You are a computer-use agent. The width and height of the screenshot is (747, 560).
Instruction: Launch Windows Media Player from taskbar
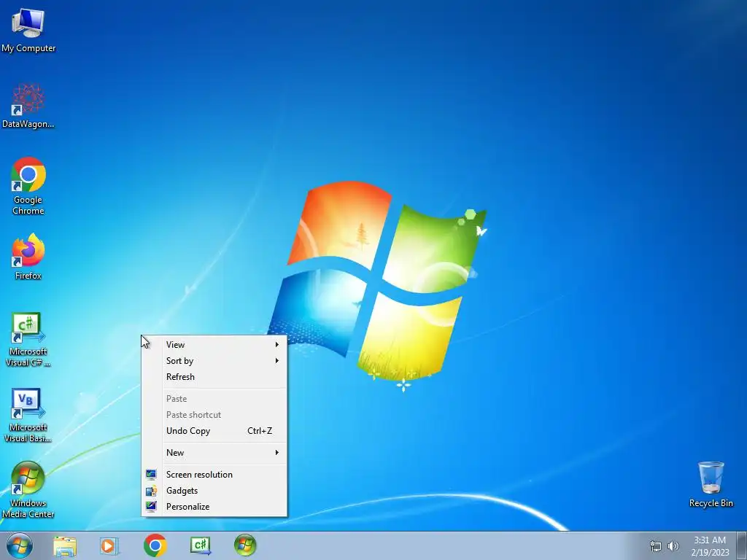point(109,545)
